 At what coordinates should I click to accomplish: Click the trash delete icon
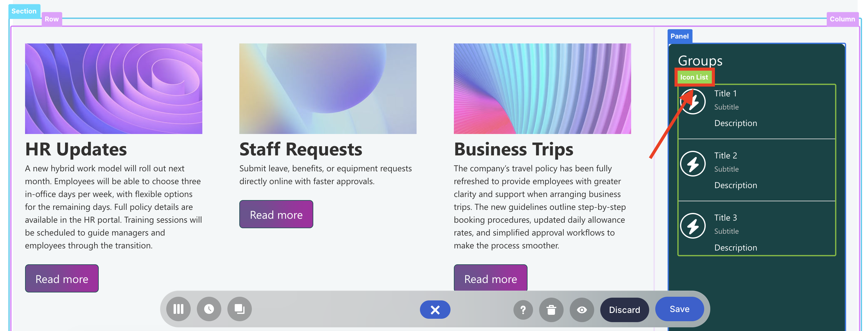pyautogui.click(x=551, y=310)
